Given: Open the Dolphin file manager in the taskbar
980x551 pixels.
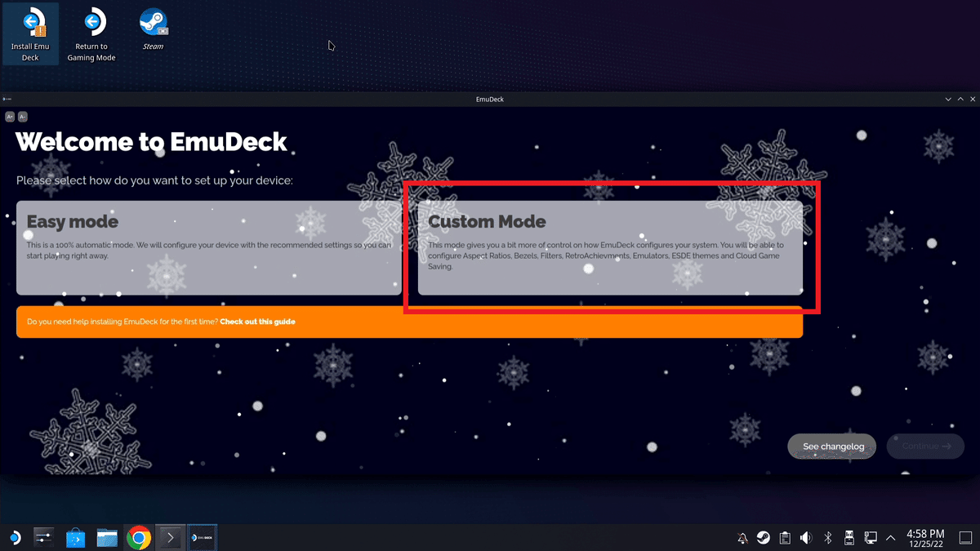Looking at the screenshot, I should [x=107, y=538].
